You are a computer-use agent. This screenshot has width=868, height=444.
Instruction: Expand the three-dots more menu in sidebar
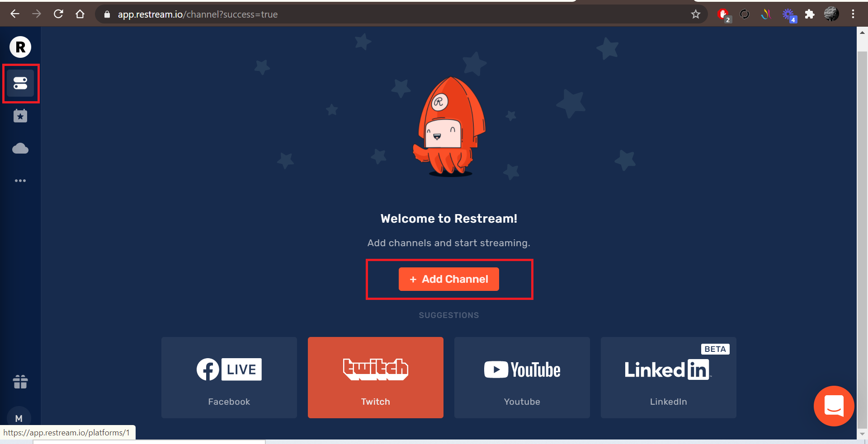tap(20, 181)
